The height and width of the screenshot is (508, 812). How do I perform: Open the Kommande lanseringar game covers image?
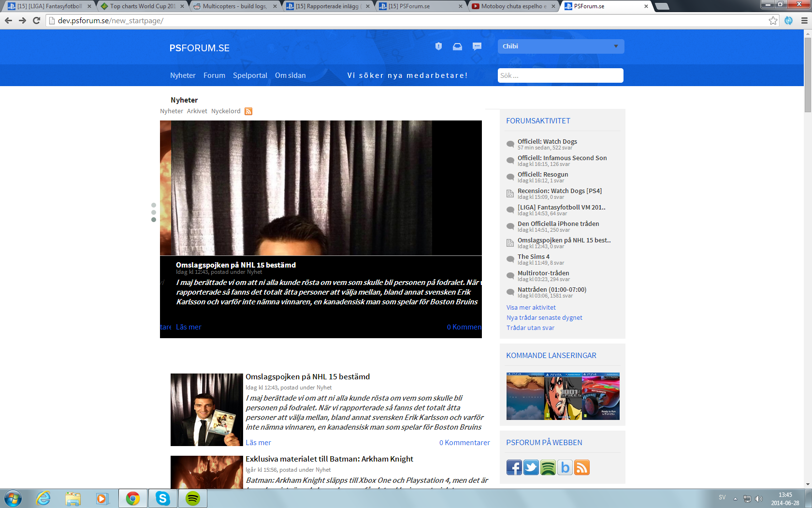(563, 396)
